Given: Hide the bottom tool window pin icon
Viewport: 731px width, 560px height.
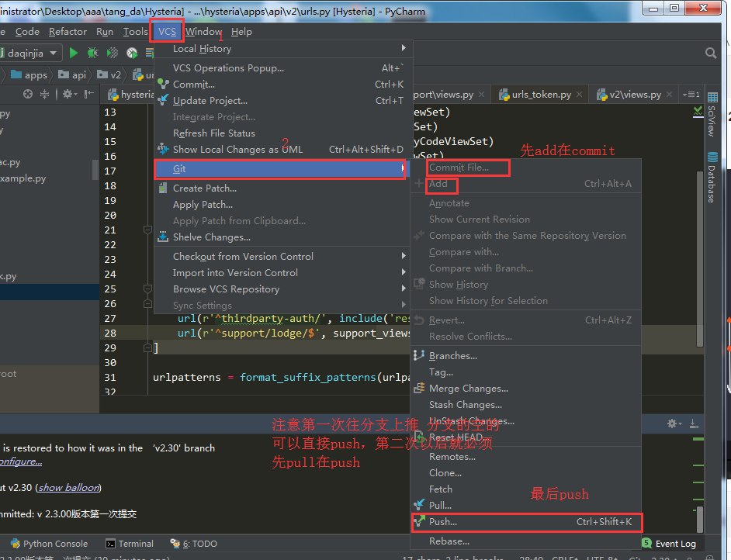Looking at the screenshot, I should click(x=694, y=423).
